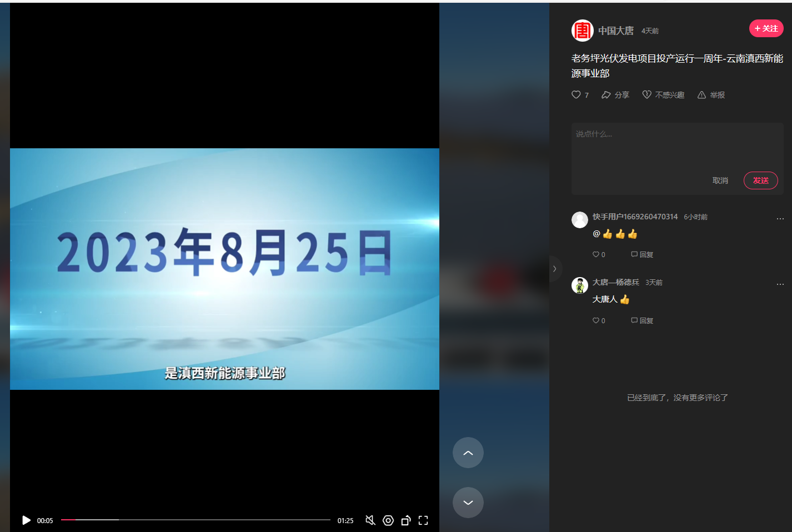Report the video using 举报
This screenshot has width=792, height=532.
[x=711, y=95]
